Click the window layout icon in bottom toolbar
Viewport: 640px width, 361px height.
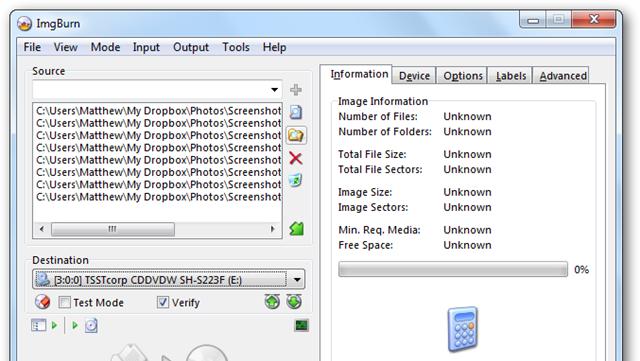[x=38, y=325]
